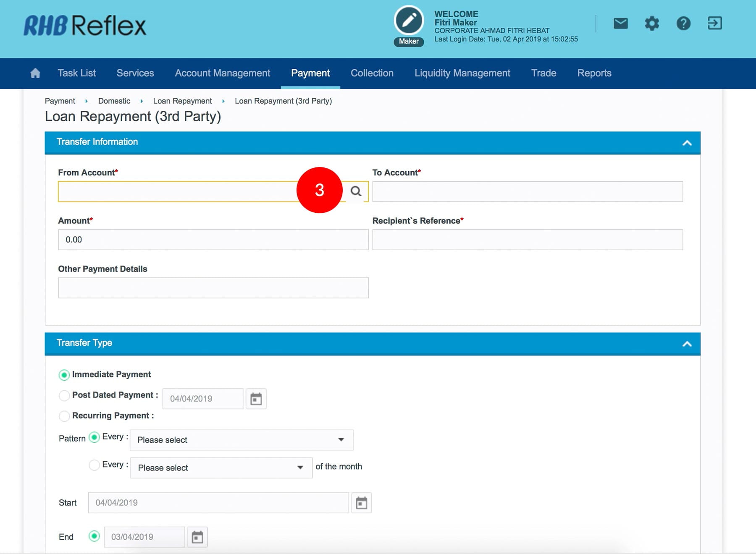The width and height of the screenshot is (756, 554).
Task: Open the 'of the month' Every dropdown
Action: click(221, 468)
